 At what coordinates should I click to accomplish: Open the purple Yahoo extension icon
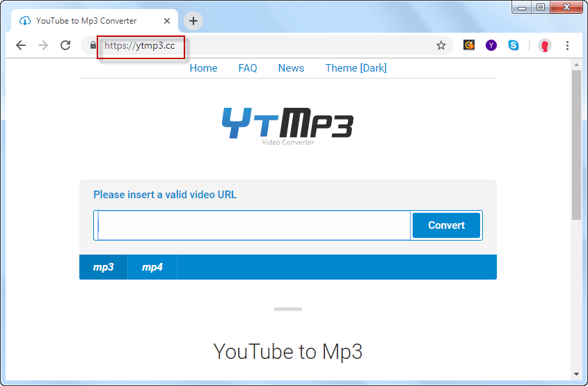(x=491, y=45)
